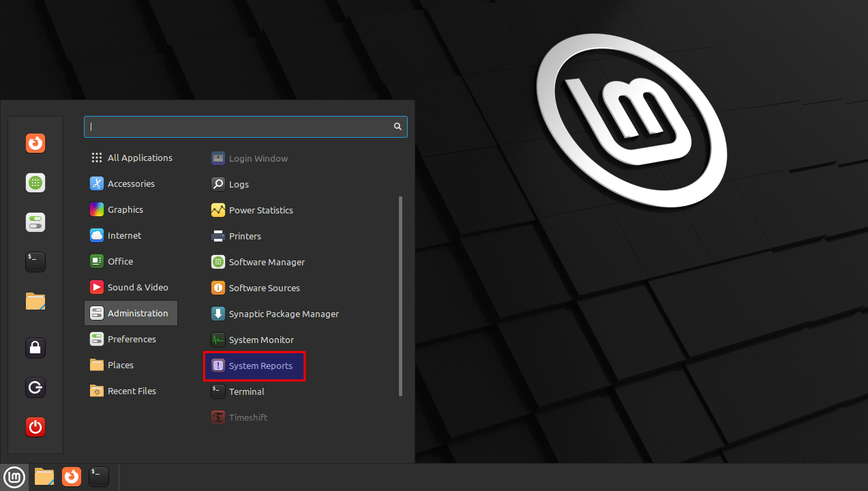Open Firefox from the bottom panel
This screenshot has height=491, width=868.
[72, 477]
